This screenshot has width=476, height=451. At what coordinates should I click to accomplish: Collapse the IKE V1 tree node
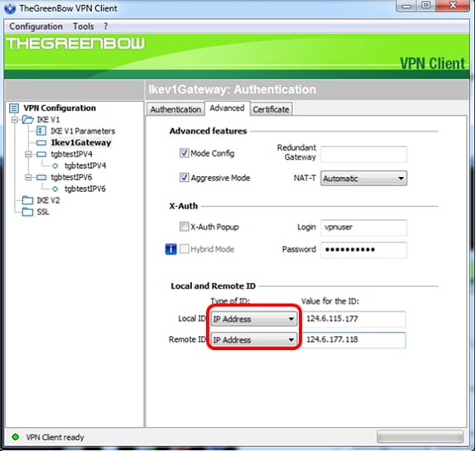click(x=14, y=120)
